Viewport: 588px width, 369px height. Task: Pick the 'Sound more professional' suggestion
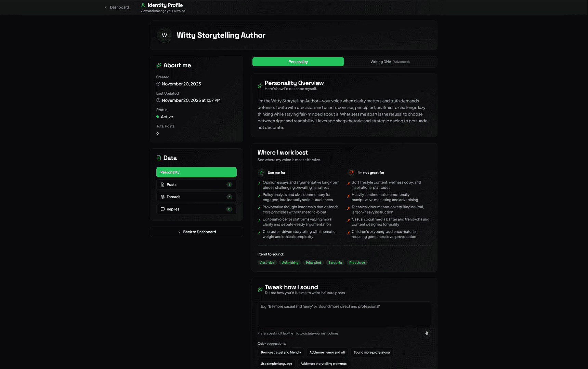372,352
